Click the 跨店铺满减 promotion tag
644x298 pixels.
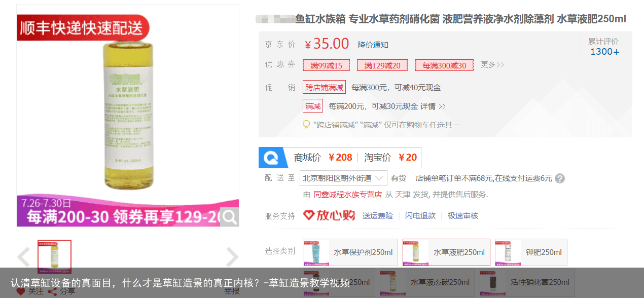(324, 87)
